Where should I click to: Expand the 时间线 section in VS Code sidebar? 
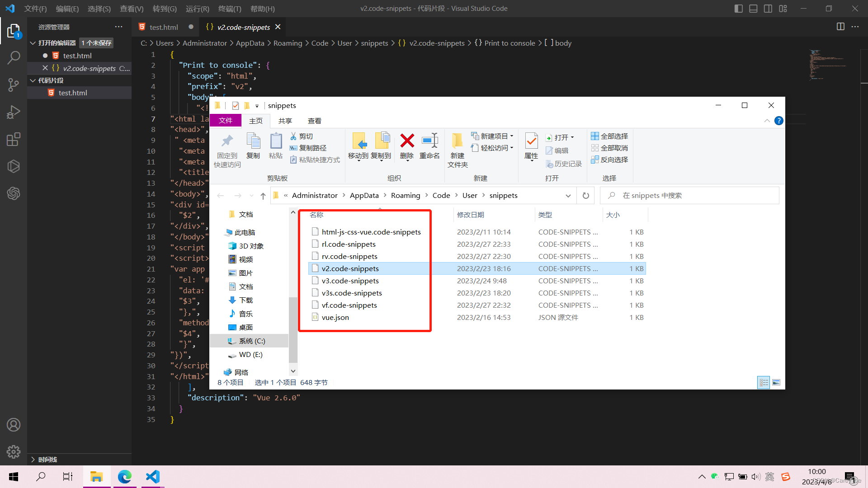tap(33, 460)
